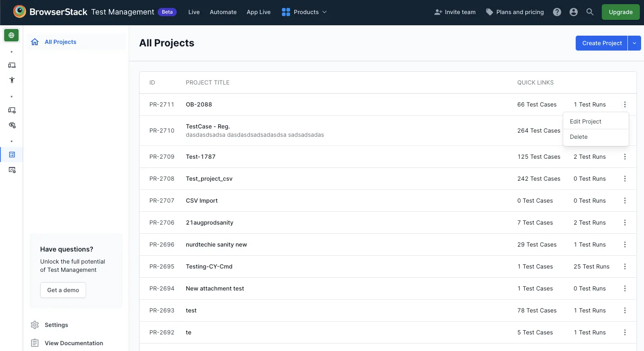Open the three-dot menu for Test-1787
Image resolution: width=644 pixels, height=351 pixels.
coord(625,157)
